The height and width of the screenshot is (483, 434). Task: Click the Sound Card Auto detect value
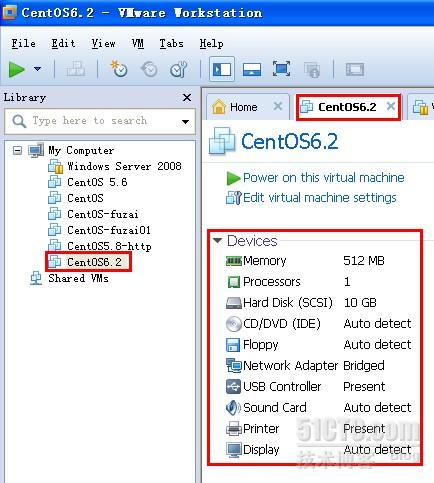pos(378,408)
